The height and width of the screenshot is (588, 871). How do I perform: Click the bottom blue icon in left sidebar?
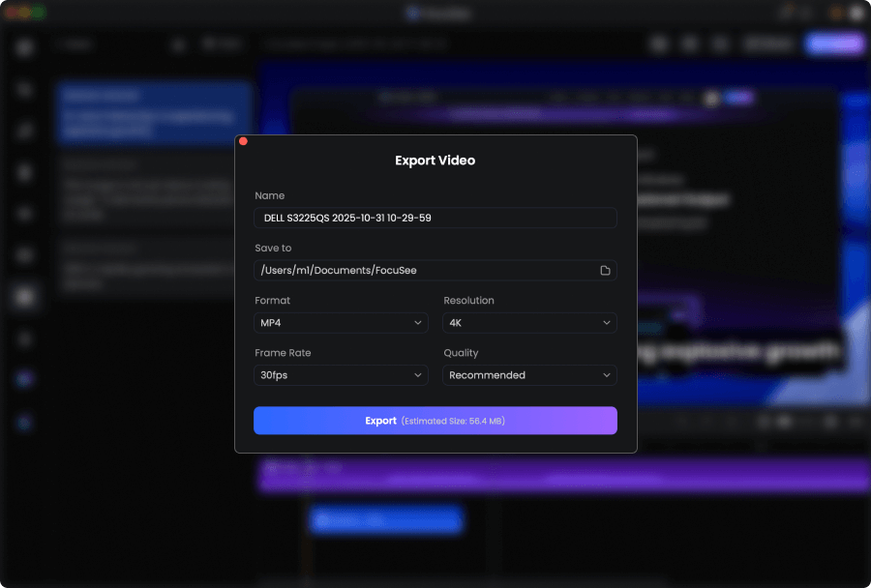pyautogui.click(x=26, y=423)
